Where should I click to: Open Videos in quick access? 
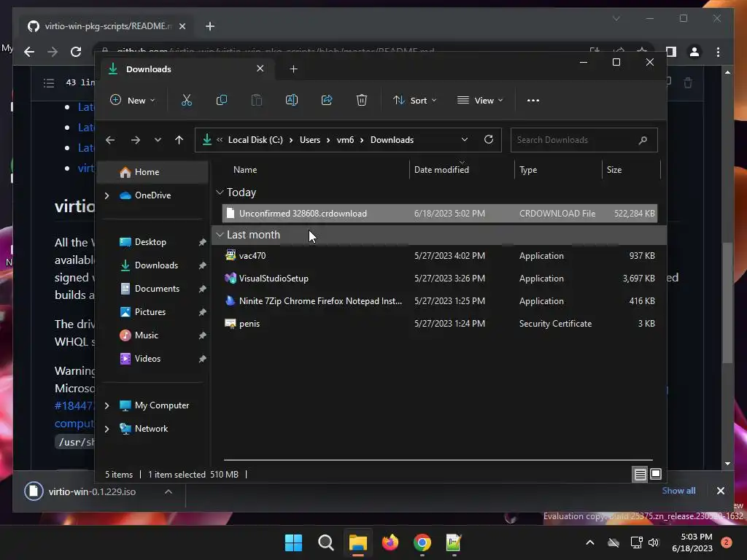[x=147, y=359]
